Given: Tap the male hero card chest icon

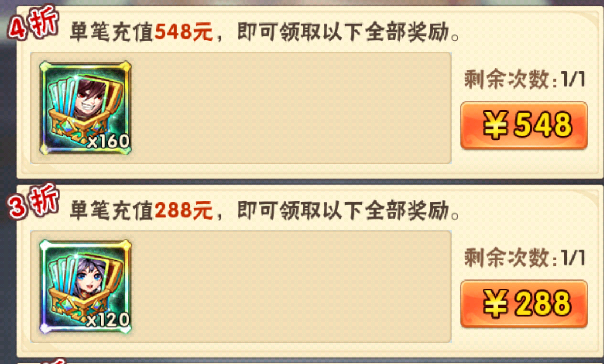Looking at the screenshot, I should [x=85, y=108].
